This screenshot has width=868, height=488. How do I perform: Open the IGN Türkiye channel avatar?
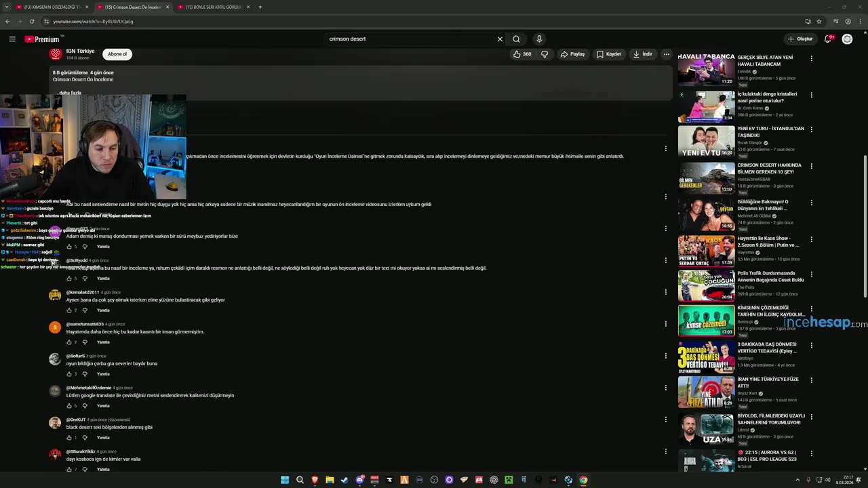(56, 54)
